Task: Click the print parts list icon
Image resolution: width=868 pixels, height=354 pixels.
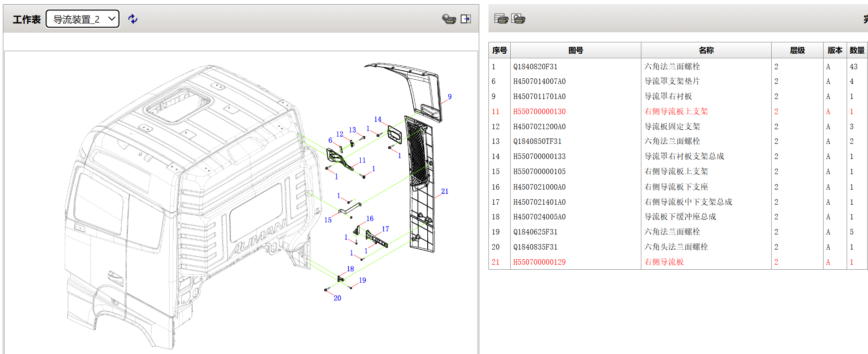Action: (501, 19)
